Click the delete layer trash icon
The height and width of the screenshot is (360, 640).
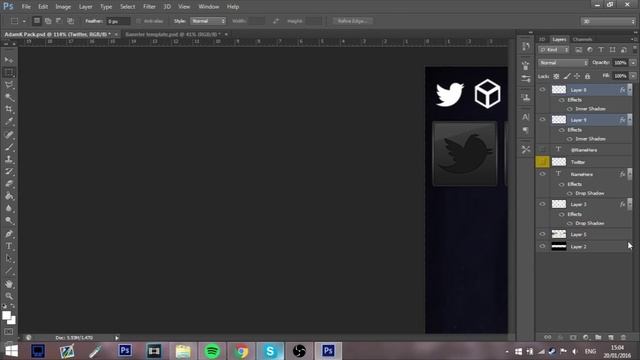pyautogui.click(x=623, y=338)
